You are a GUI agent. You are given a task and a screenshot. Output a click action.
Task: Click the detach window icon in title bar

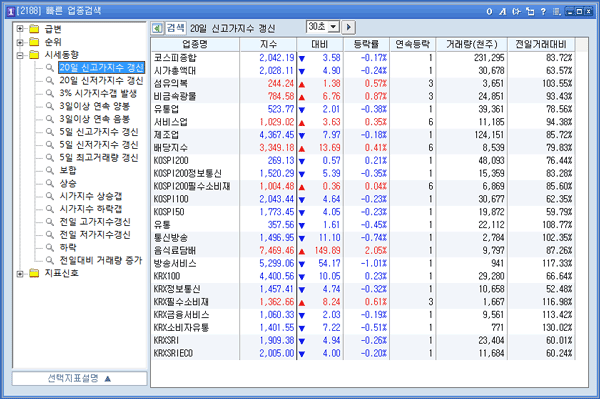tap(530, 11)
